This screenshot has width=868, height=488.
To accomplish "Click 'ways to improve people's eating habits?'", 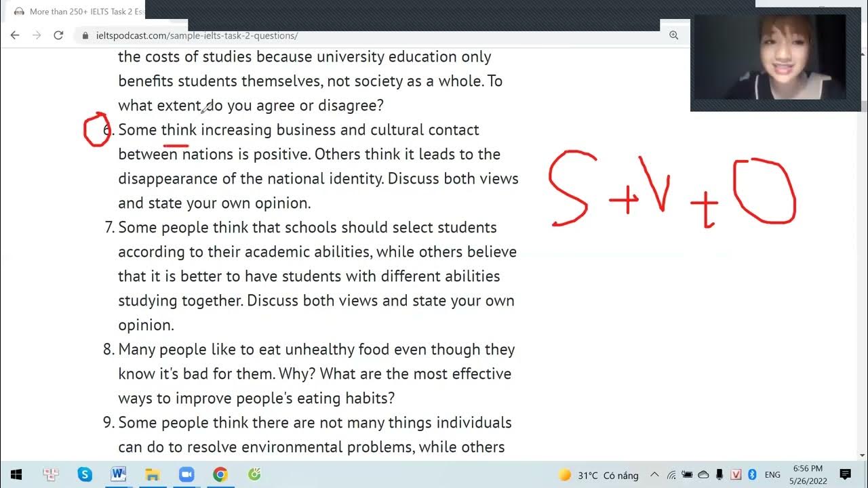I will click(256, 398).
